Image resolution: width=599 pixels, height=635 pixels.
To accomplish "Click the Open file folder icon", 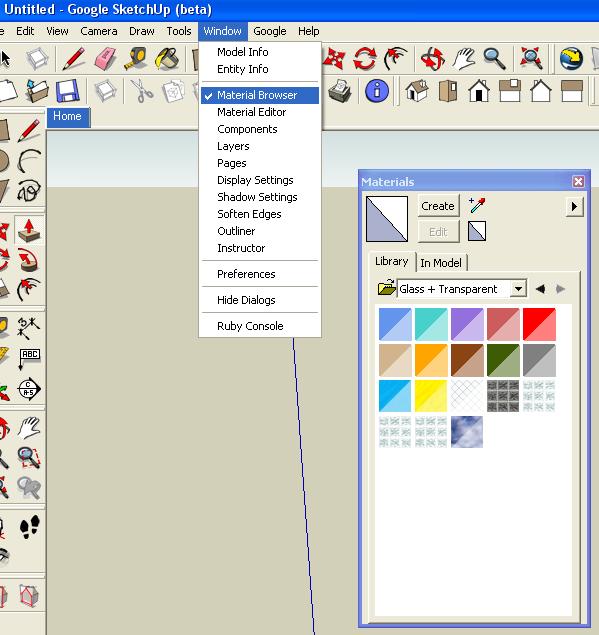I will (36, 91).
